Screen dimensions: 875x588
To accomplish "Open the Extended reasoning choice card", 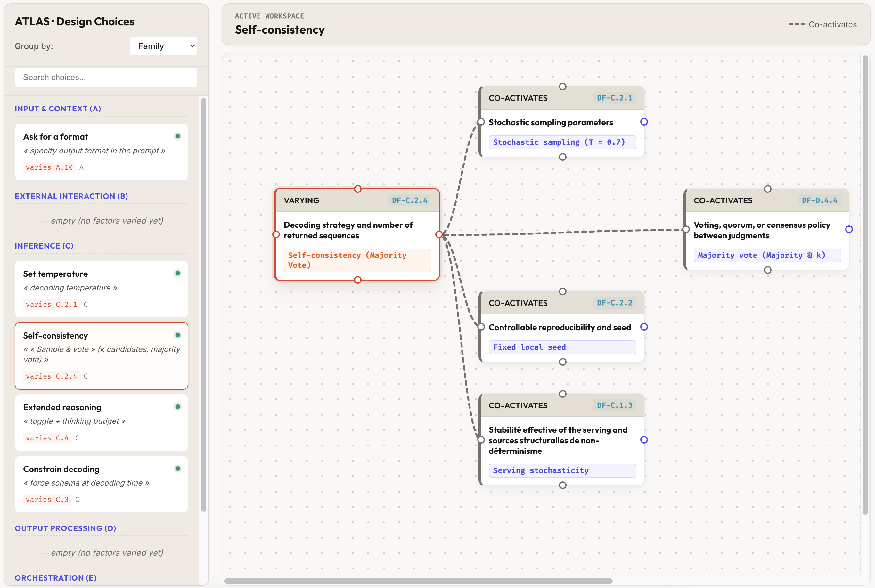I will (101, 422).
